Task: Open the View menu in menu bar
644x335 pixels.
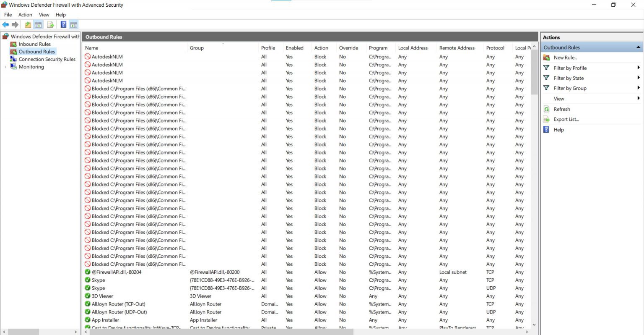Action: (x=44, y=14)
